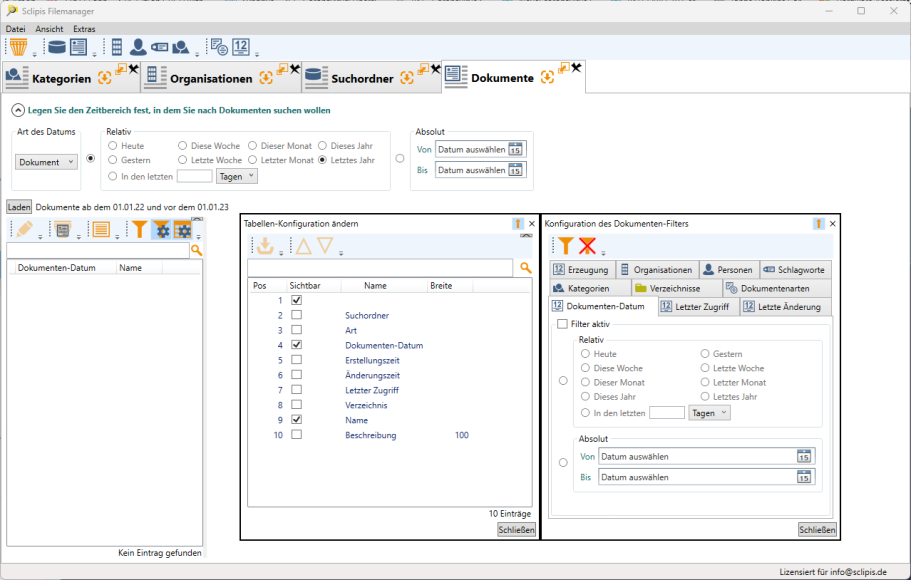The height and width of the screenshot is (580, 911).
Task: Click the pencil edit icon in document list toolbar
Action: (24, 230)
